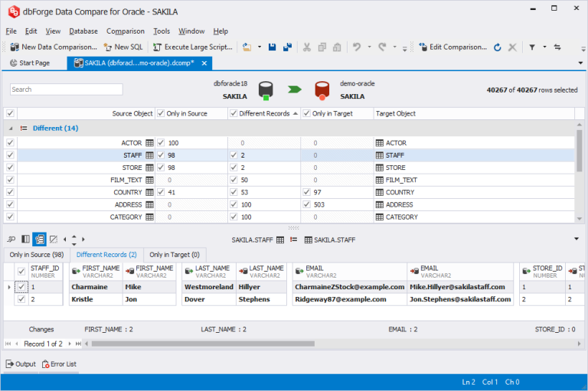The image size is (588, 391).
Task: Open the Comparison menu
Action: tap(125, 31)
